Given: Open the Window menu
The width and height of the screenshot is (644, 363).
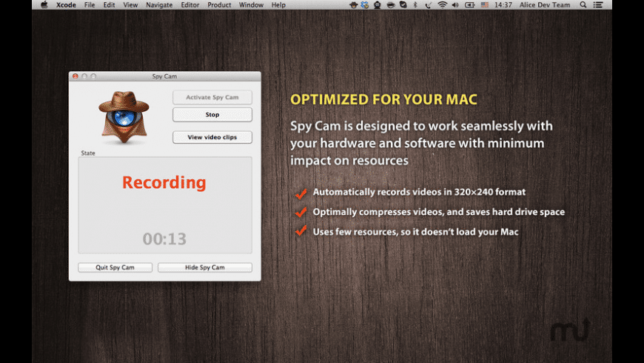Looking at the screenshot, I should click(x=251, y=5).
